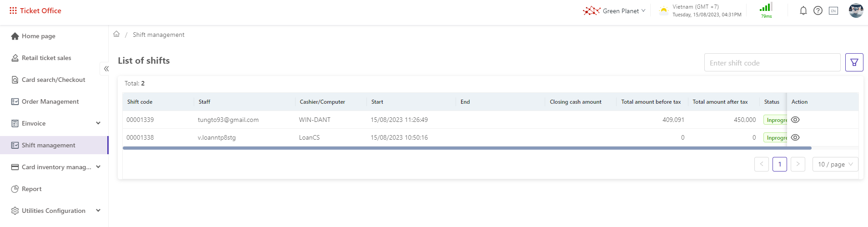
Task: Click the breadcrumb home icon
Action: click(x=116, y=34)
